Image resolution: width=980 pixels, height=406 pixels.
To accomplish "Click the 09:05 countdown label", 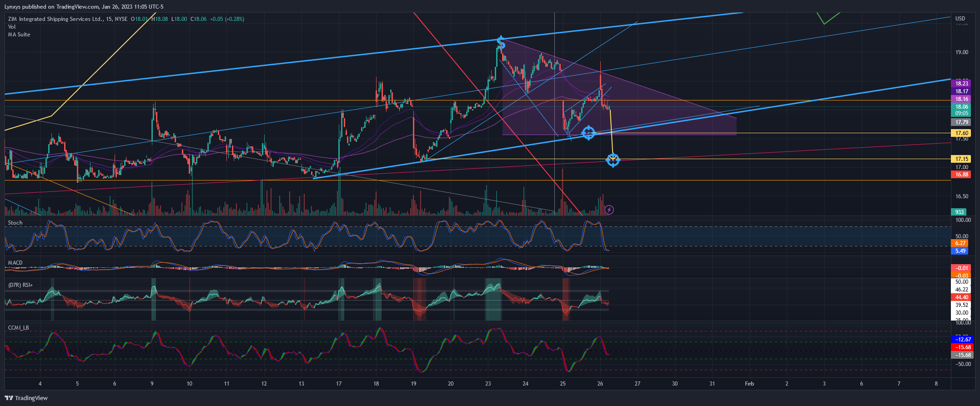I will pyautogui.click(x=961, y=113).
